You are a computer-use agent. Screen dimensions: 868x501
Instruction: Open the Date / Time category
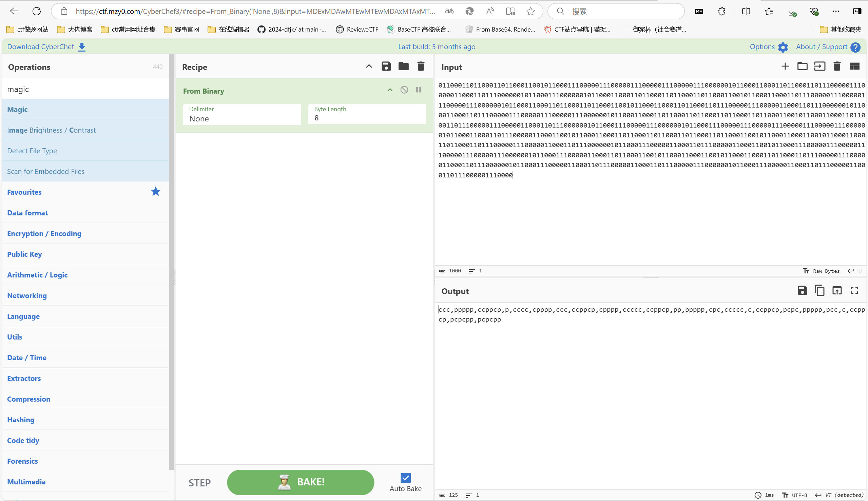(x=85, y=357)
